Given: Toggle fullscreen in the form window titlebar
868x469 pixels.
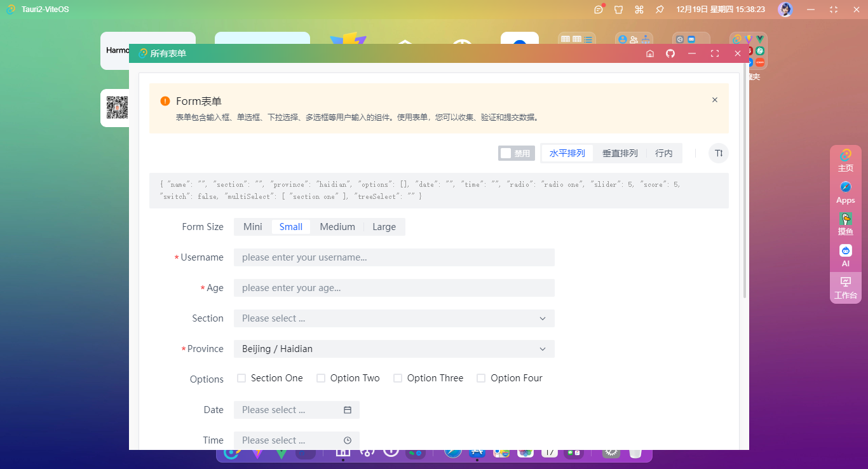Looking at the screenshot, I should coord(715,53).
